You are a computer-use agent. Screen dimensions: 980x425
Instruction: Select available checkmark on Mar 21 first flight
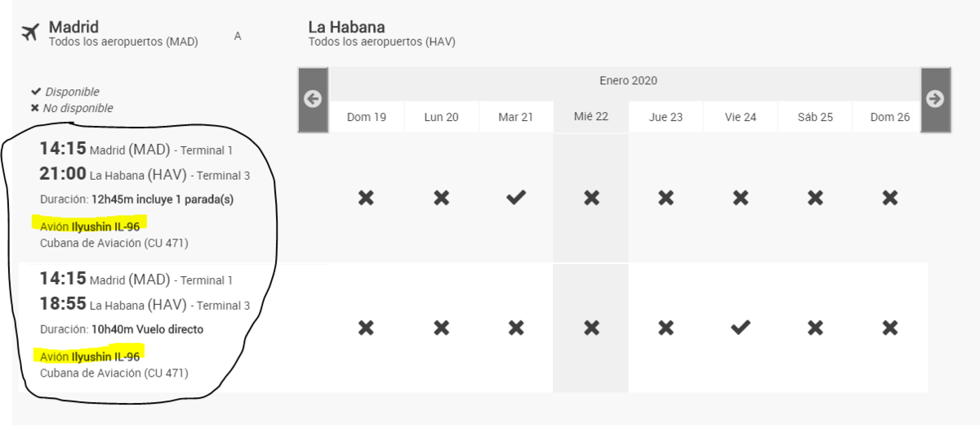515,197
